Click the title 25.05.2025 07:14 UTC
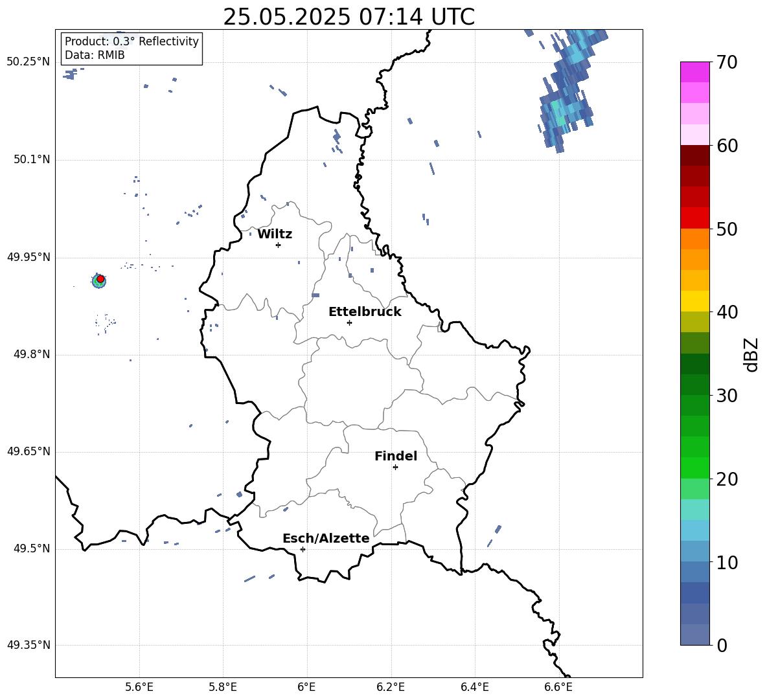 point(349,17)
